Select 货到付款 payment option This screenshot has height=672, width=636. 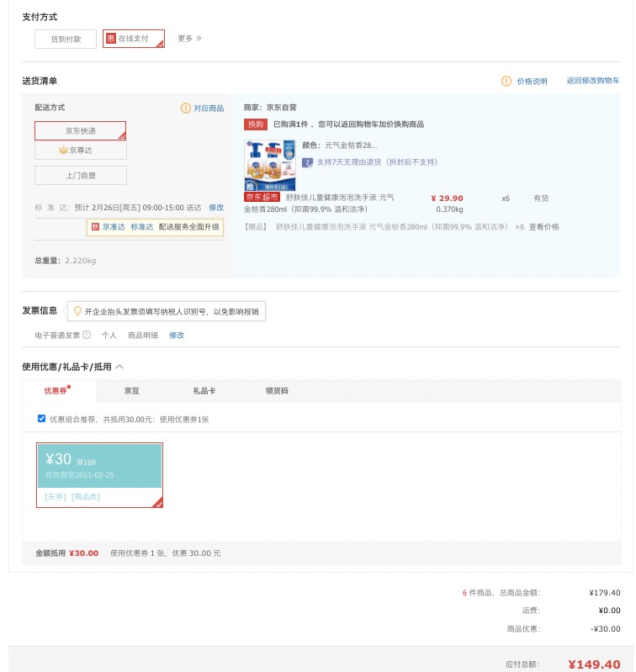coord(66,39)
